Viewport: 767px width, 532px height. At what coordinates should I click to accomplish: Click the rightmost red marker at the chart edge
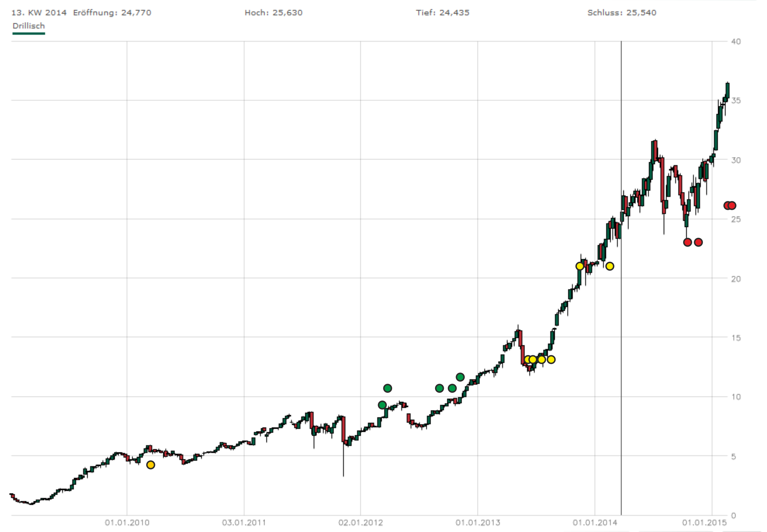[x=732, y=205]
